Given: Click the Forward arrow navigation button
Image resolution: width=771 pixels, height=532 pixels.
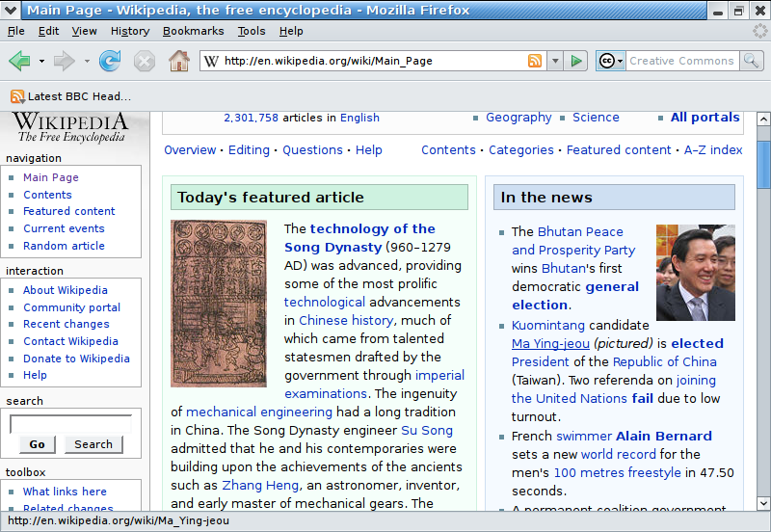Looking at the screenshot, I should click(65, 61).
